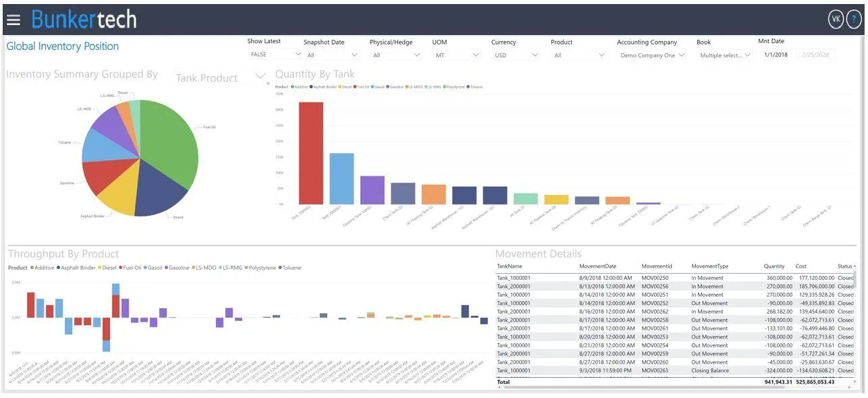Screen dimensions: 868x398
Task: Click the 177,120,000.00 cost cell
Action: (x=815, y=278)
